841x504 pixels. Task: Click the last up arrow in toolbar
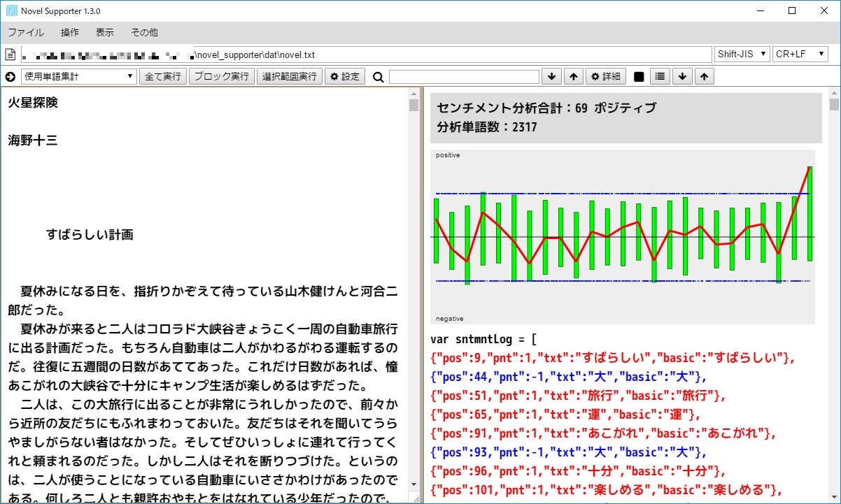(x=705, y=77)
